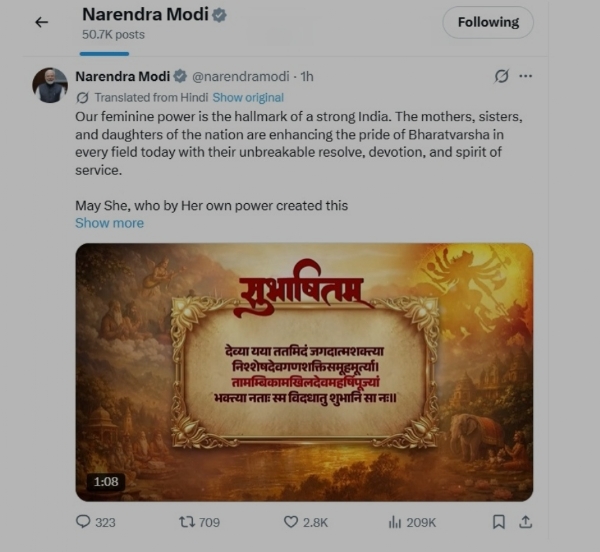This screenshot has height=552, width=600.
Task: Go back using the left arrow
Action: point(41,22)
